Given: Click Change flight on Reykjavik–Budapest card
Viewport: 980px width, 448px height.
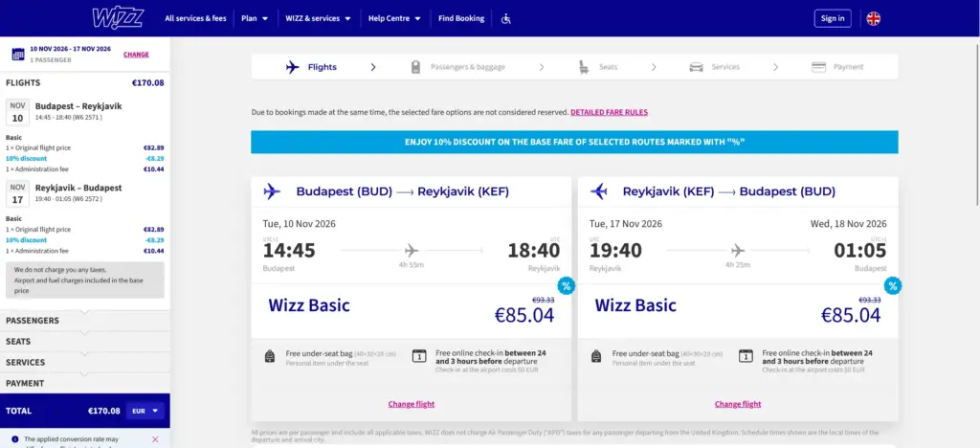Looking at the screenshot, I should 738,404.
